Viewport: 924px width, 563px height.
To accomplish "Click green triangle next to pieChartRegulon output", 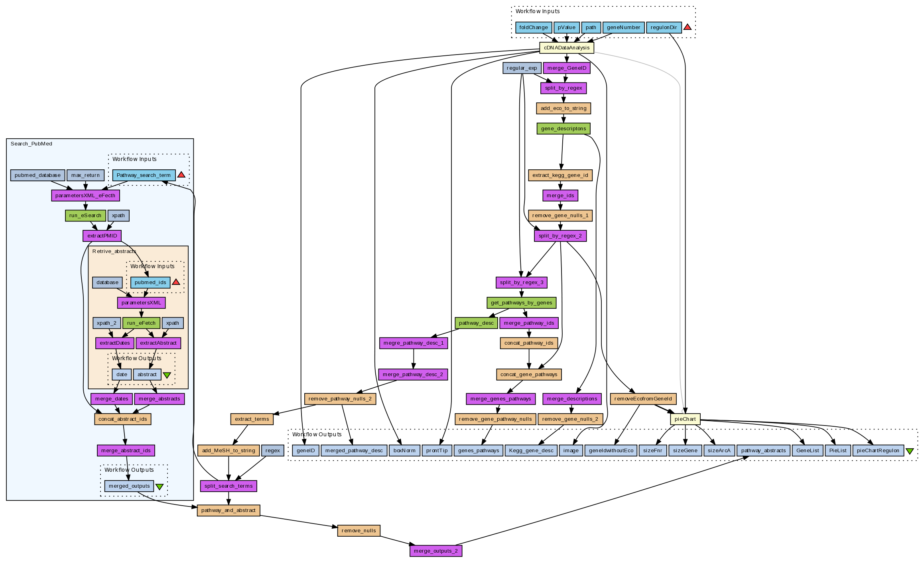I will point(910,451).
